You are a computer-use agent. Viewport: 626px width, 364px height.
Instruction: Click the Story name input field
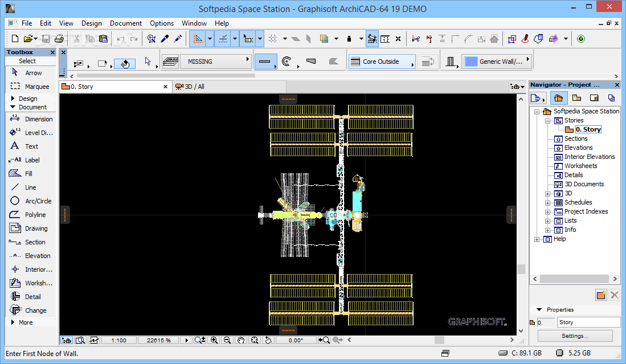coord(588,322)
